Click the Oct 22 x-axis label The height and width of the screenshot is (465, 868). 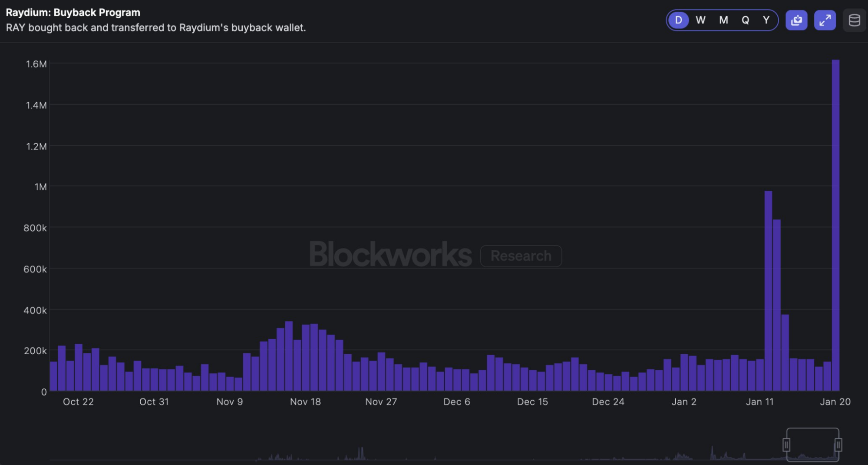78,402
